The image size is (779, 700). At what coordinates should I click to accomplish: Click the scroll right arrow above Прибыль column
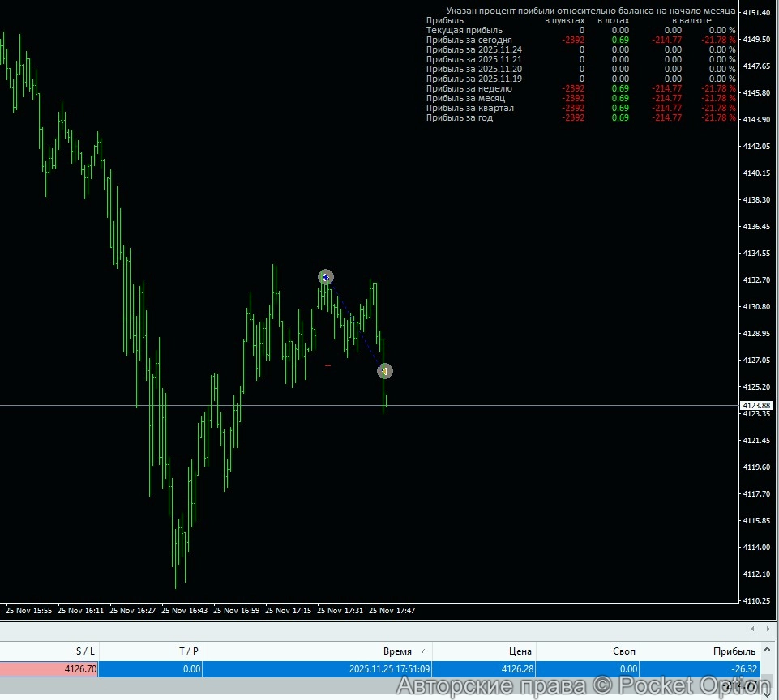point(767,629)
